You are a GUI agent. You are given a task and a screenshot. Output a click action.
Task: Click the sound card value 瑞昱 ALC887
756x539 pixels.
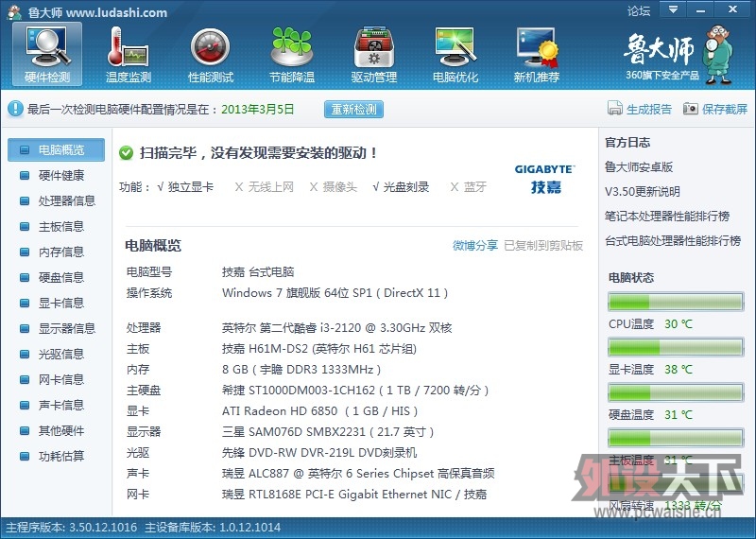pyautogui.click(x=358, y=474)
